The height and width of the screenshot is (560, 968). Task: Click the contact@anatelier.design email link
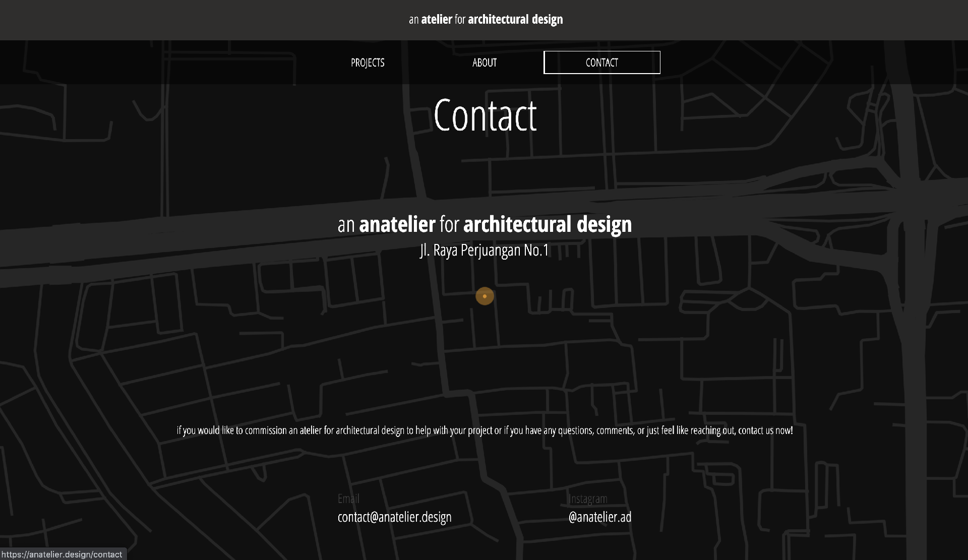point(395,517)
